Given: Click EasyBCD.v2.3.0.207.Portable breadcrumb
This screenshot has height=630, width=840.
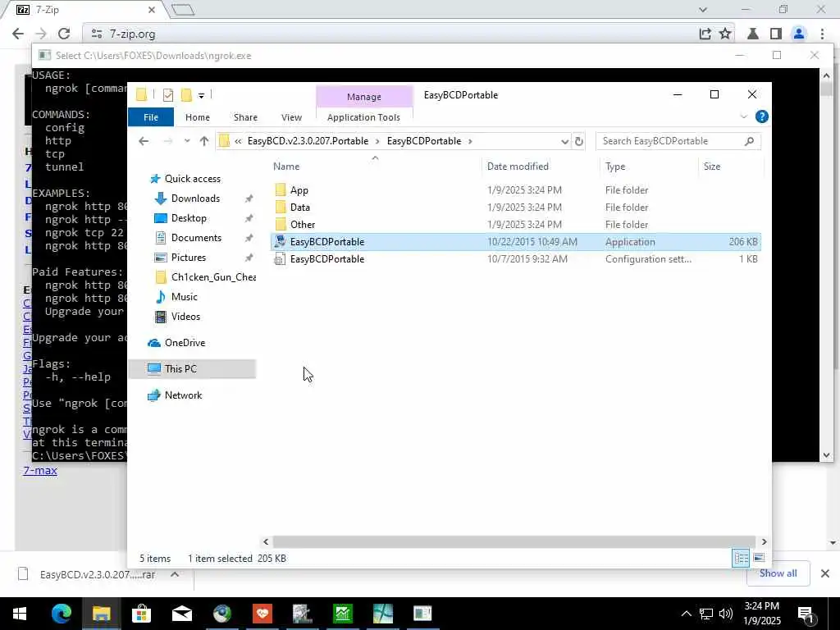Looking at the screenshot, I should pyautogui.click(x=308, y=141).
